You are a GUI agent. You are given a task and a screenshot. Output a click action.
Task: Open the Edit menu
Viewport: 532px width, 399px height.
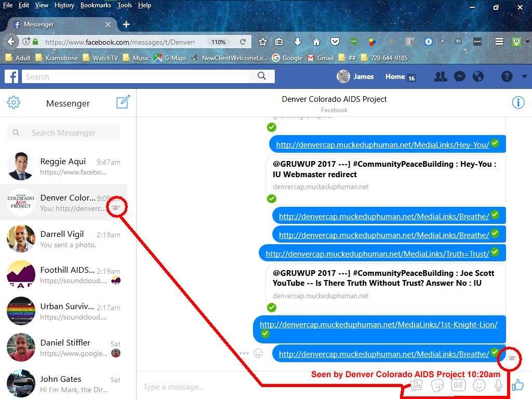click(x=24, y=5)
